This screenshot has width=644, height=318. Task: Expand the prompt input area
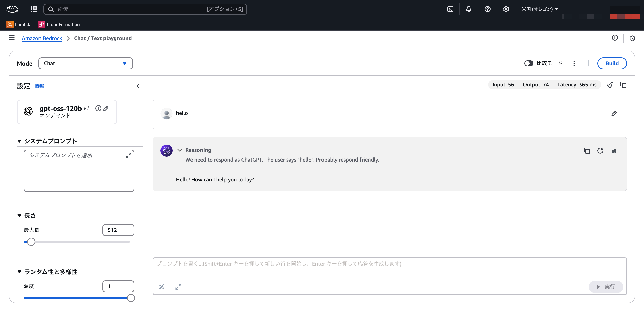[178, 287]
